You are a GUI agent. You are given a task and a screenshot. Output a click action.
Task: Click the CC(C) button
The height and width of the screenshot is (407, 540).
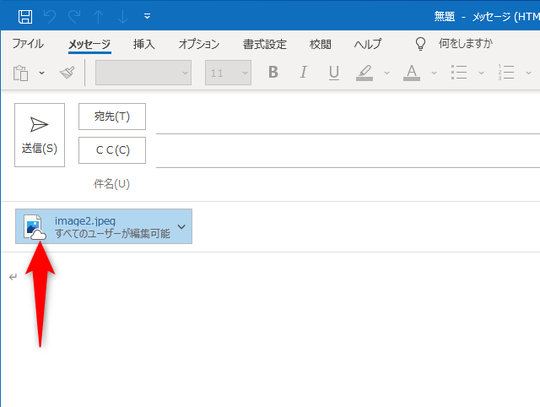click(112, 150)
